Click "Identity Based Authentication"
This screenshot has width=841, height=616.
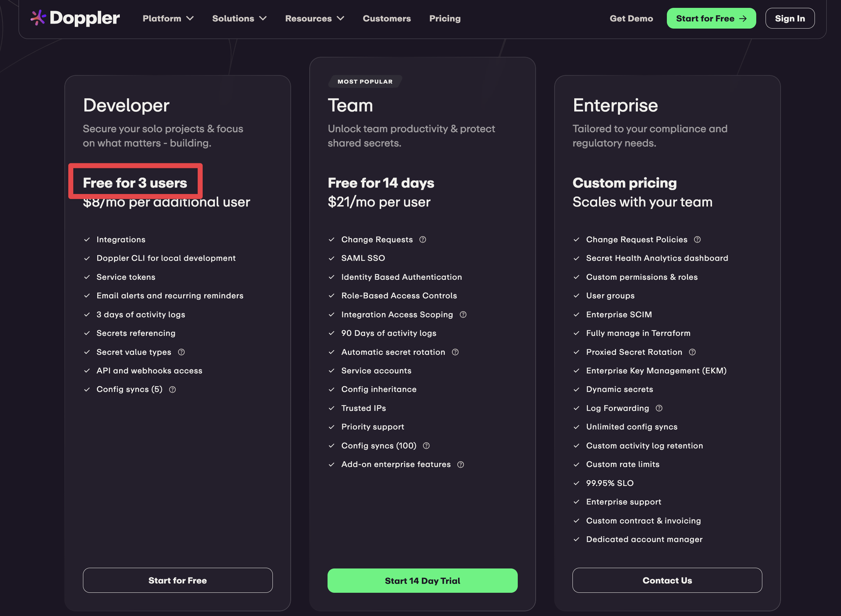402,277
